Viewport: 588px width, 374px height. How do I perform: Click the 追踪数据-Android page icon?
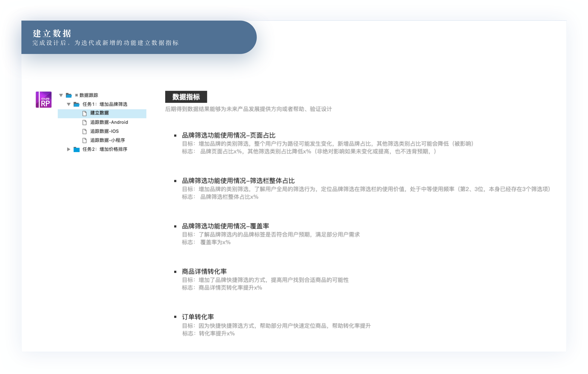(85, 122)
